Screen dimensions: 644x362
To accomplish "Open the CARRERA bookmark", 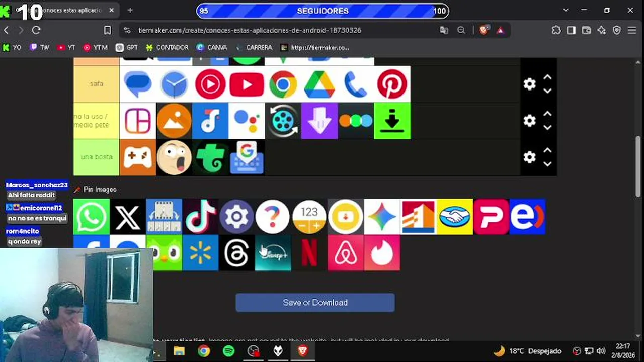I will pyautogui.click(x=254, y=48).
